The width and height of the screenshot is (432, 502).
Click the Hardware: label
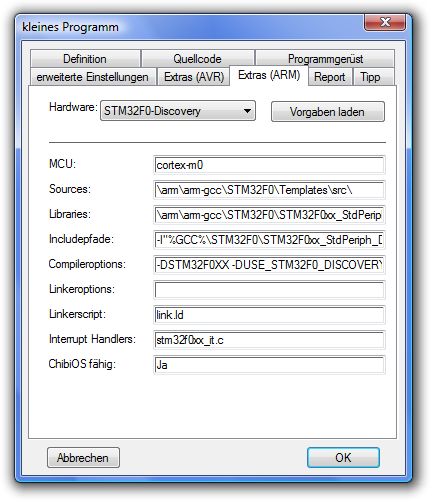[x=73, y=107]
